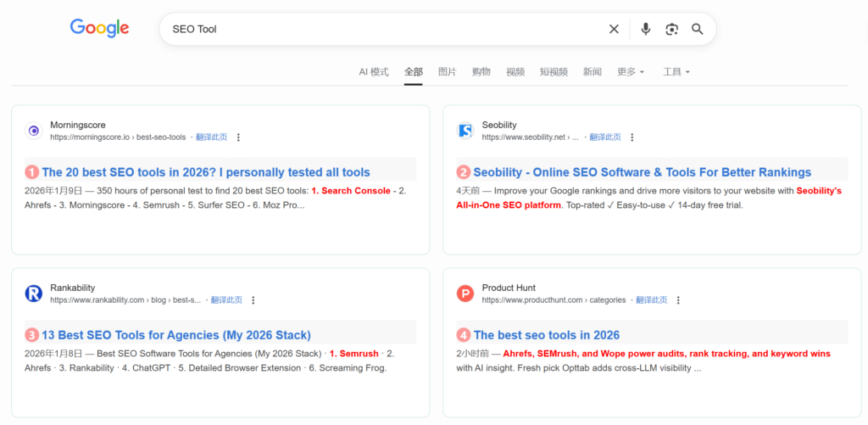Expand the 更多 dropdown
The height and width of the screenshot is (425, 868).
click(x=631, y=72)
